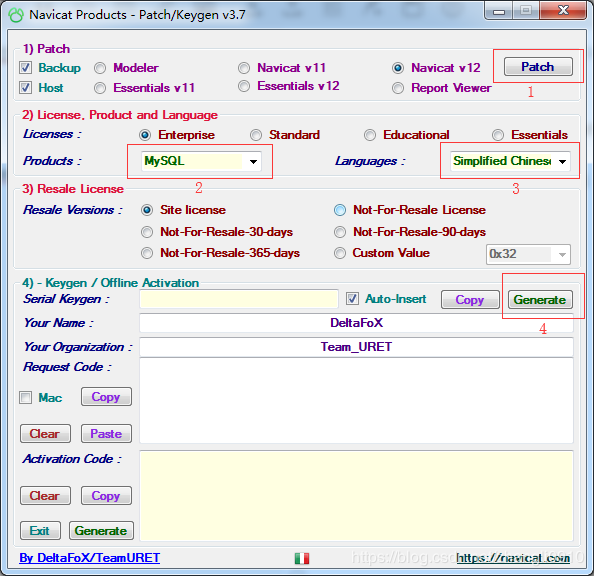The width and height of the screenshot is (594, 576).
Task: Paste into the request code
Action: tap(106, 434)
